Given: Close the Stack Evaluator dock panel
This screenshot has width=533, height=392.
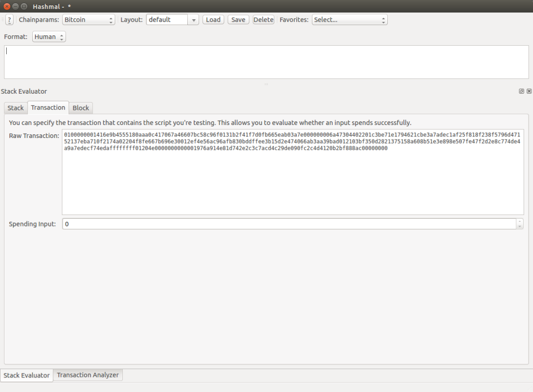Looking at the screenshot, I should tap(529, 91).
